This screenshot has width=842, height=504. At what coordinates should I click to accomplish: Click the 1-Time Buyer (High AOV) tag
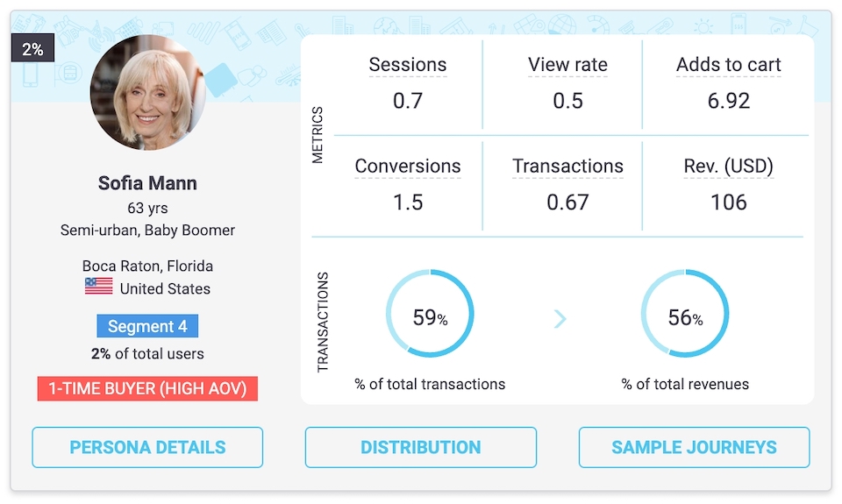pyautogui.click(x=147, y=388)
